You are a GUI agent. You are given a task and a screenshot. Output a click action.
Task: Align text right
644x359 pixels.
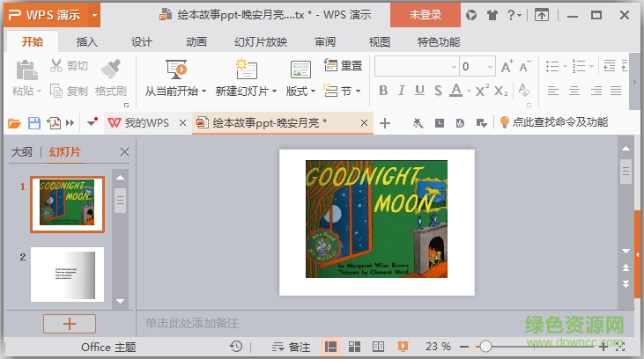tap(596, 91)
